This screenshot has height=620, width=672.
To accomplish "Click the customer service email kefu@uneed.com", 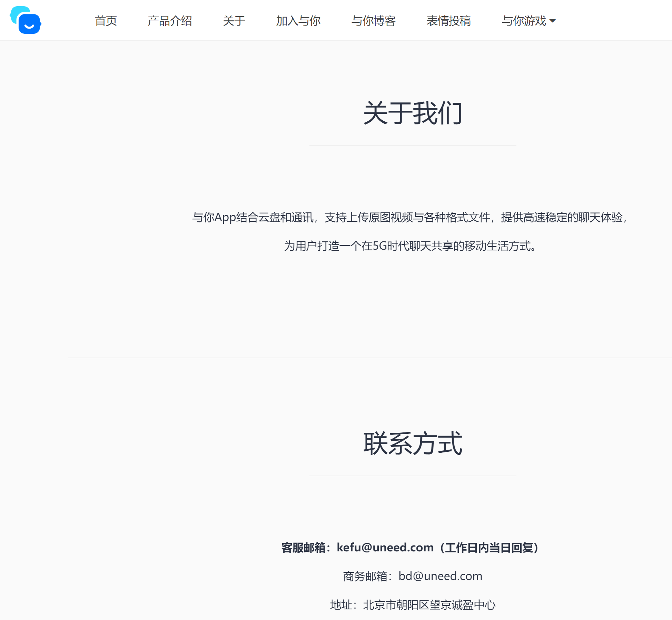I will [x=385, y=547].
